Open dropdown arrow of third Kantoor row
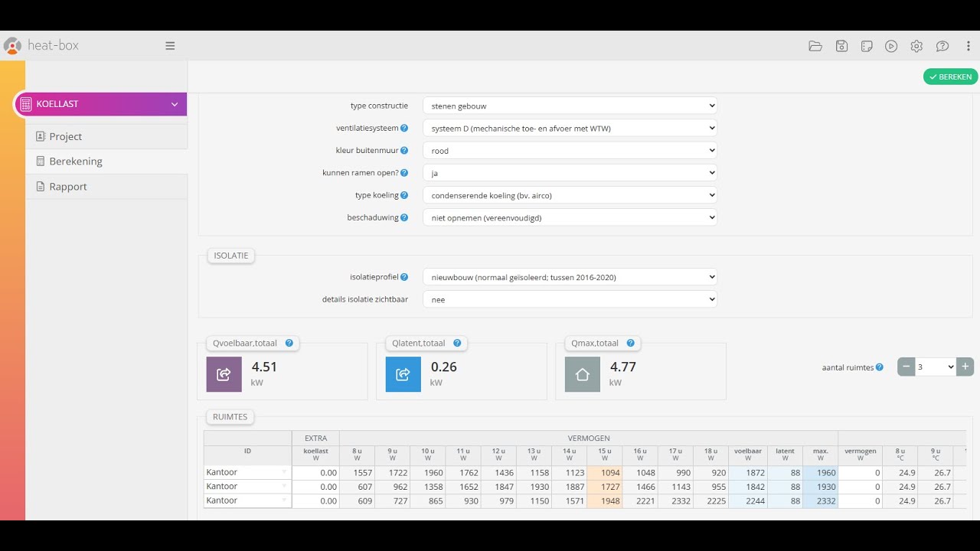 click(284, 500)
